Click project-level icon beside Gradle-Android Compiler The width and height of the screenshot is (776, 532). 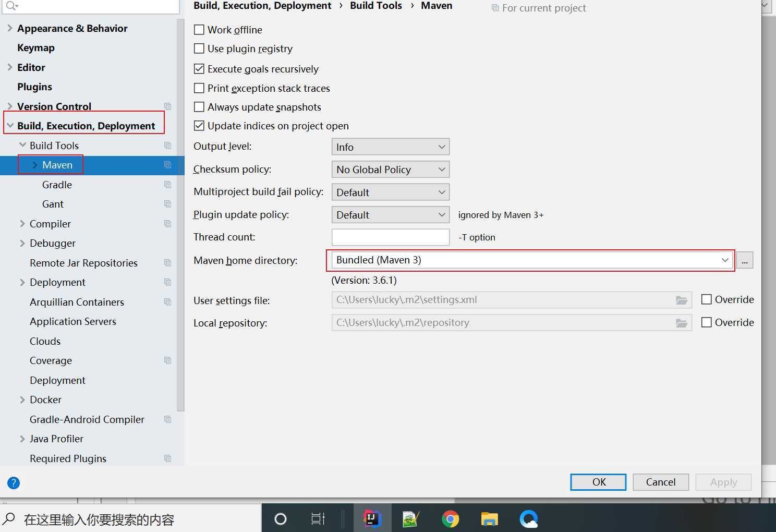167,419
